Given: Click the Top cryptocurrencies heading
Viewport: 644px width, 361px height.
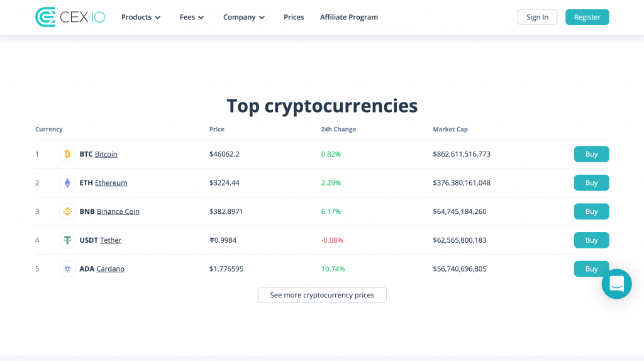Looking at the screenshot, I should tap(322, 106).
